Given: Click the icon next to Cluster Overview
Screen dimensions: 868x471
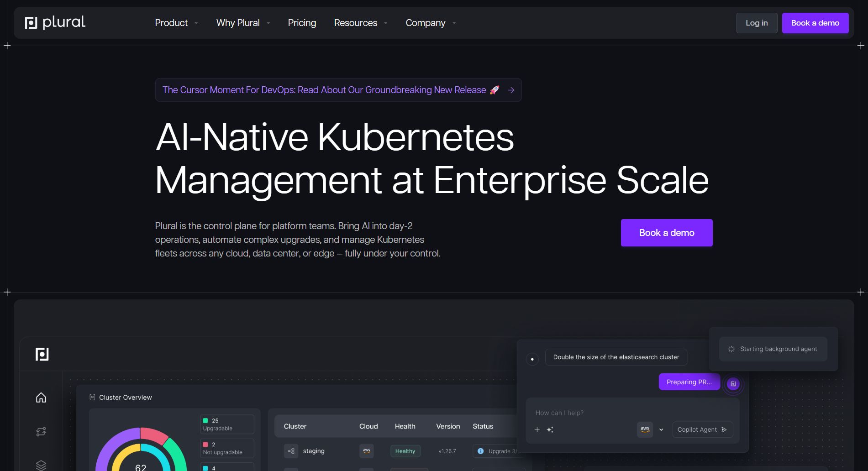Looking at the screenshot, I should (92, 397).
